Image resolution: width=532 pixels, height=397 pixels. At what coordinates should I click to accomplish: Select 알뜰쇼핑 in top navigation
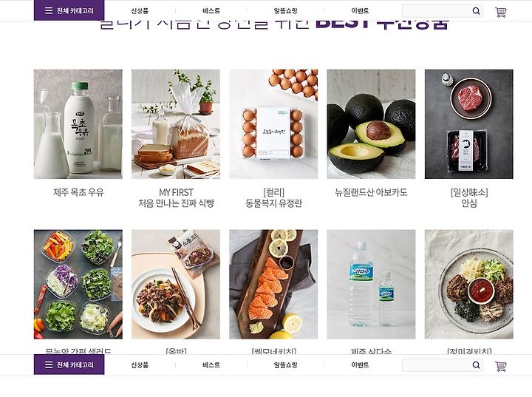(x=285, y=11)
